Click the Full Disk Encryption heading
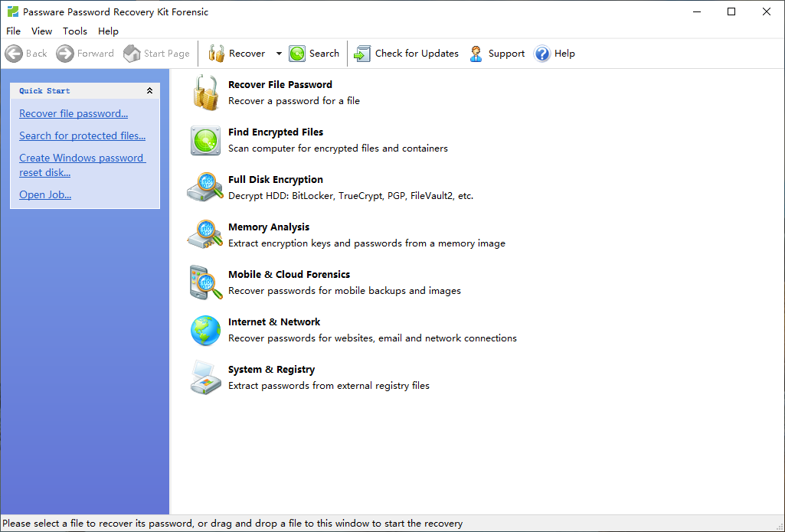 pos(276,180)
